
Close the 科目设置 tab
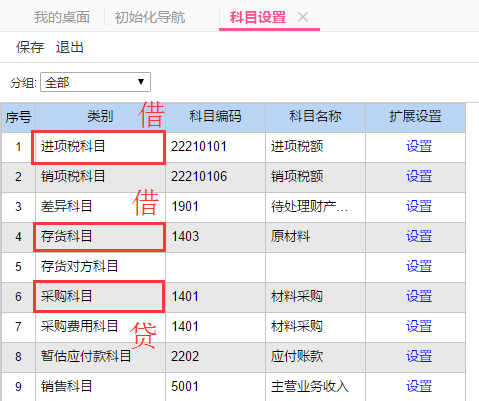[x=303, y=17]
